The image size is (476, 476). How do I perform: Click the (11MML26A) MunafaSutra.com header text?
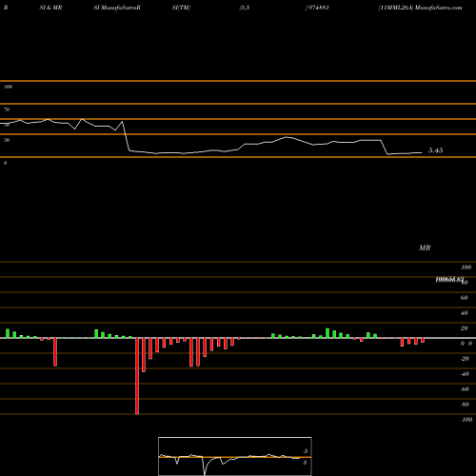pos(420,8)
